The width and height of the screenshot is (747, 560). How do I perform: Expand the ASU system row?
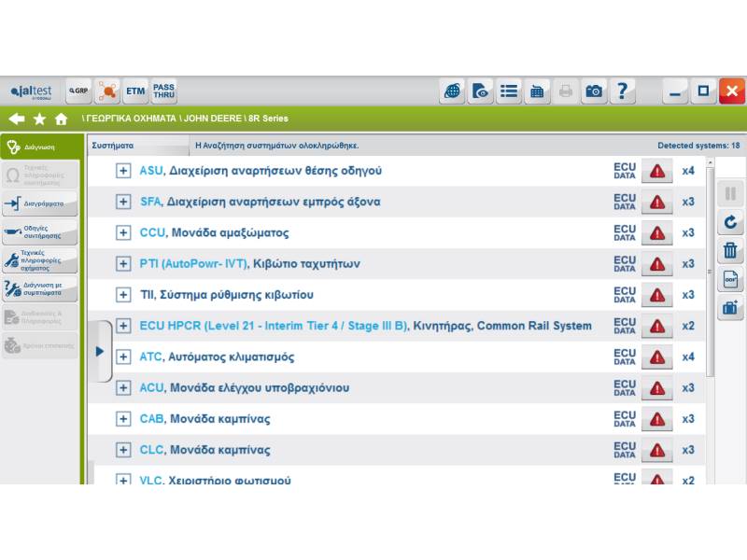pyautogui.click(x=123, y=171)
